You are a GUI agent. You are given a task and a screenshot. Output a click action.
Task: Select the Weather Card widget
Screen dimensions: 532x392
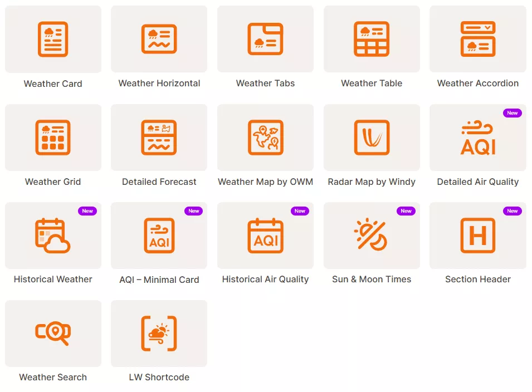[53, 38]
